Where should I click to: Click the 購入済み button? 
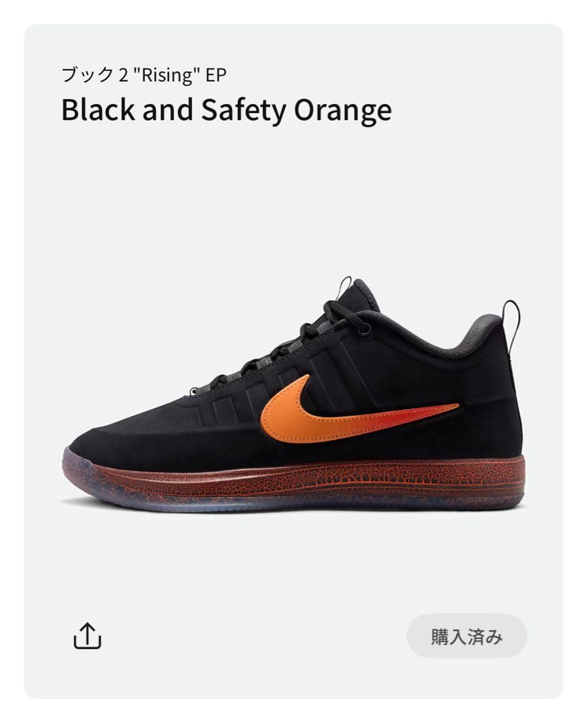click(x=466, y=636)
